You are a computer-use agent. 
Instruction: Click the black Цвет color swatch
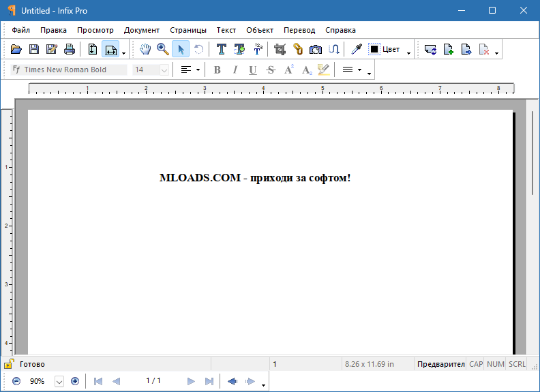(x=374, y=49)
